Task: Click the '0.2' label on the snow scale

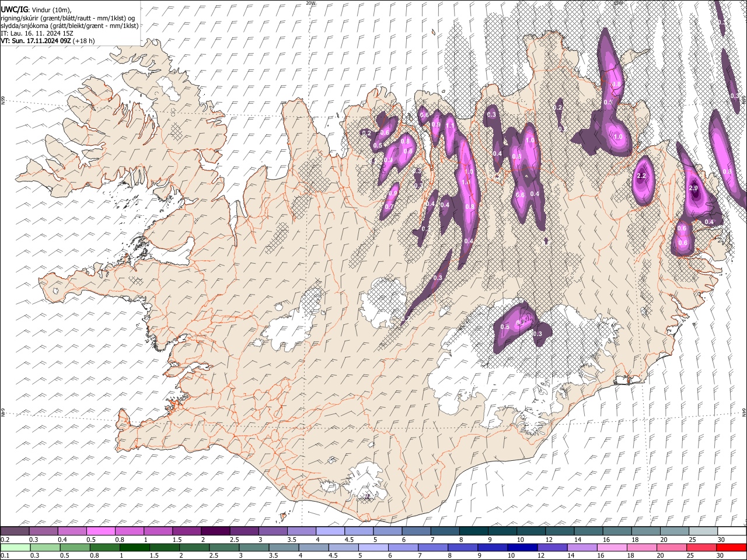Action: tap(5, 540)
